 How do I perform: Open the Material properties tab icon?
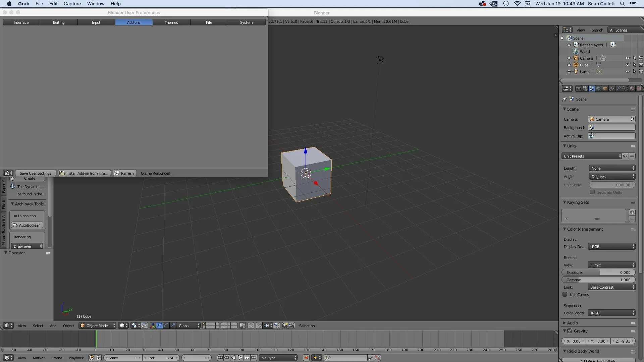coord(632,88)
